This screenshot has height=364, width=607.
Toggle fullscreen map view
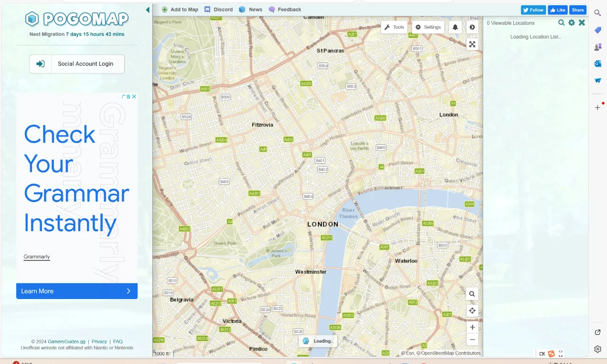pyautogui.click(x=472, y=44)
